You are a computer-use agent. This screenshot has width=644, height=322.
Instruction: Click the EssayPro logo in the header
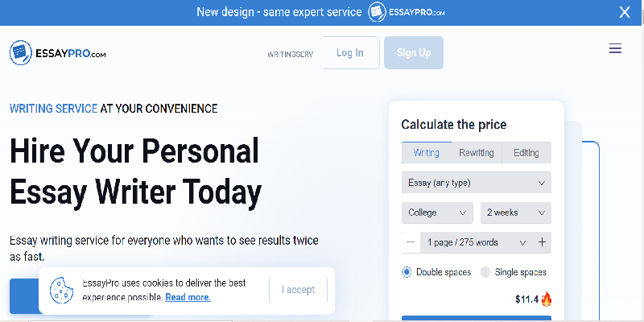click(x=57, y=52)
